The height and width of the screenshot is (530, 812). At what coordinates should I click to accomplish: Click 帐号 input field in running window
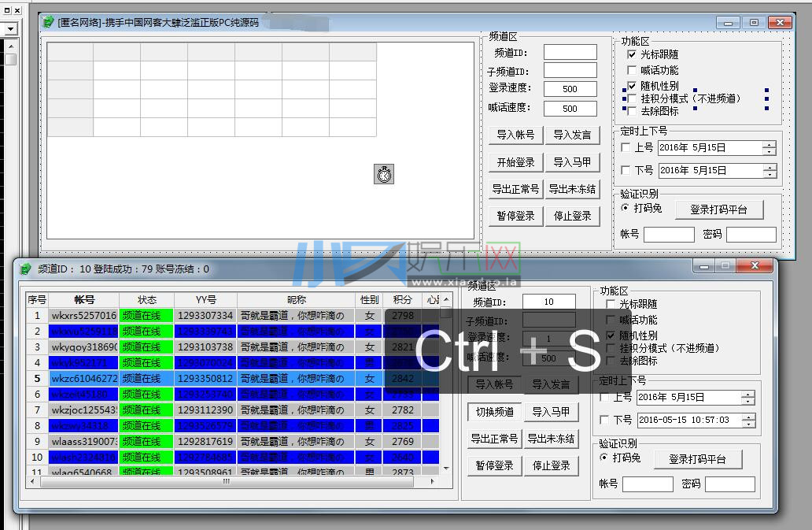(x=648, y=484)
